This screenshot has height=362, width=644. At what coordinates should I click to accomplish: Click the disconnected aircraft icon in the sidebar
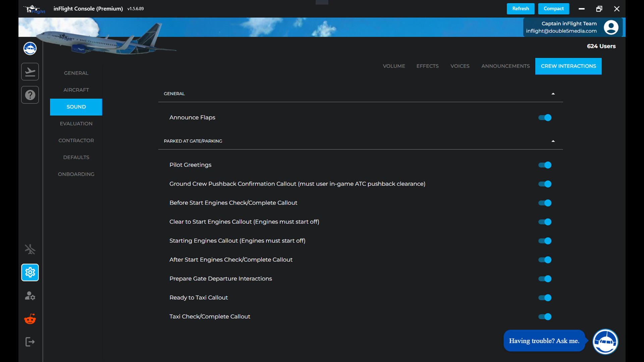tap(30, 249)
